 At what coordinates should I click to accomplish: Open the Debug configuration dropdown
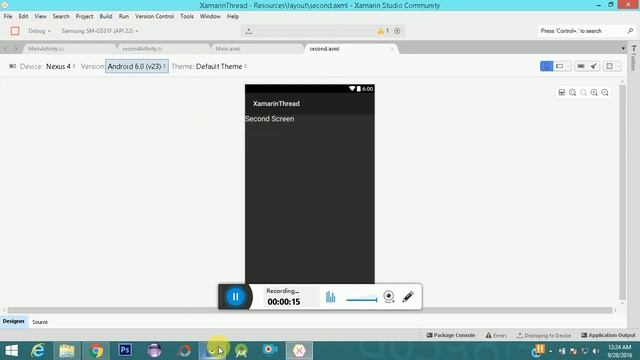coord(39,31)
